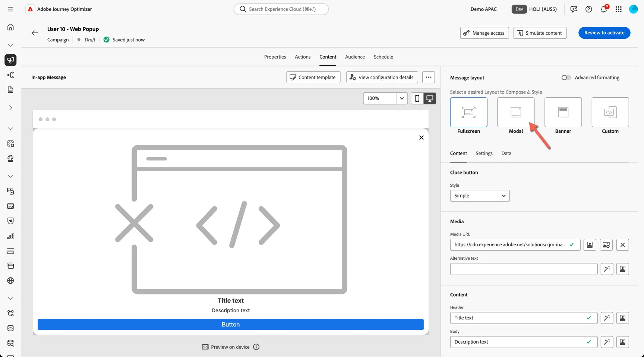Expand the collapsed sidebar section chevron right

[x=10, y=108]
